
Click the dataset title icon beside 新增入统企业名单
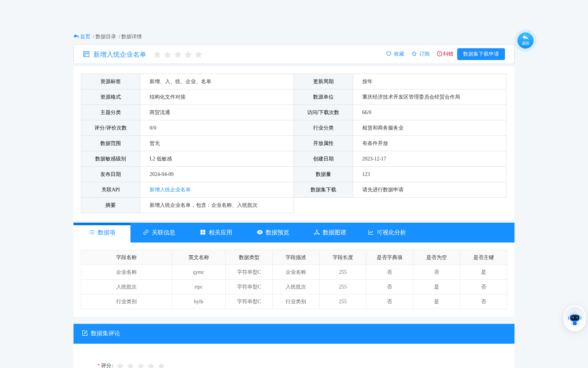[x=86, y=54]
